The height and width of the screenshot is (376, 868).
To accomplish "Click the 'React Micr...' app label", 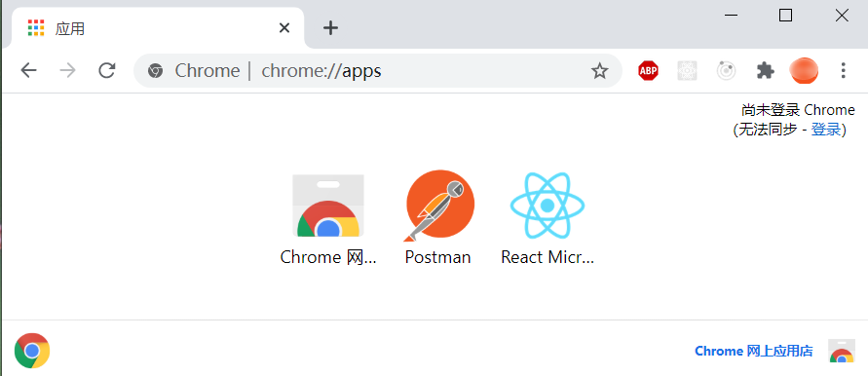I will point(547,257).
